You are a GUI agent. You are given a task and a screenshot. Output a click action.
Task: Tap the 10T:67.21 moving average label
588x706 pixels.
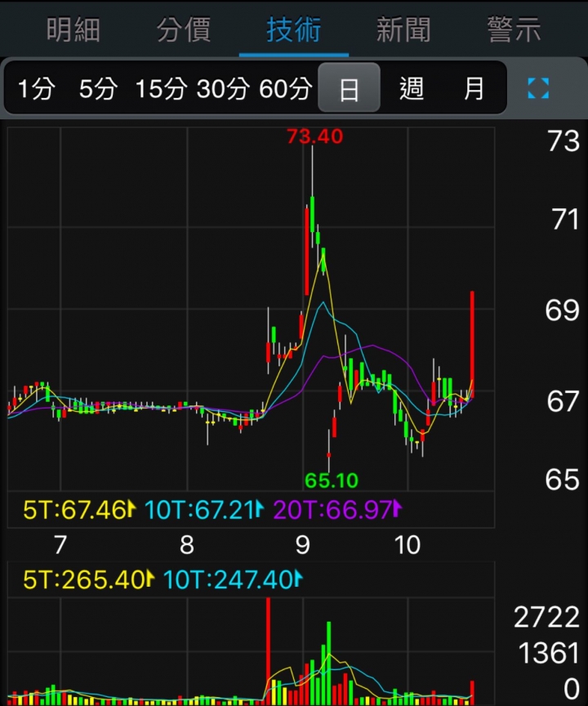point(200,510)
